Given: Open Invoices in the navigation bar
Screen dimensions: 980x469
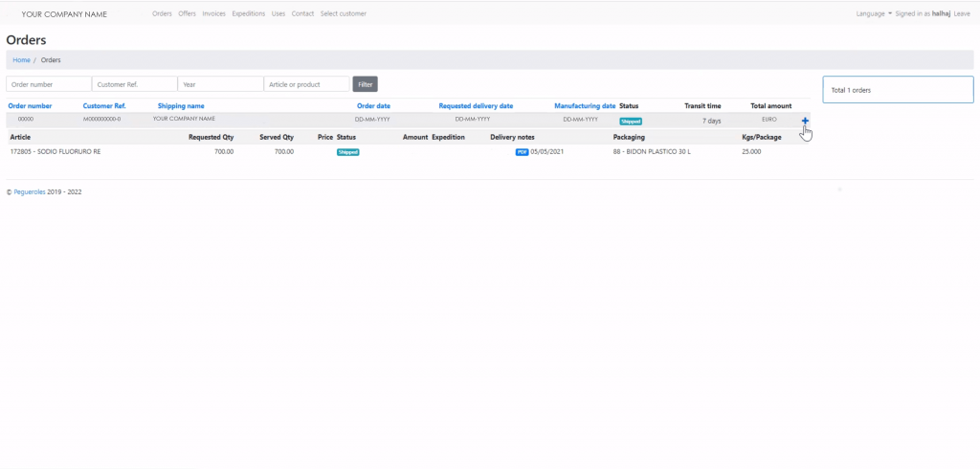Looking at the screenshot, I should click(x=214, y=14).
